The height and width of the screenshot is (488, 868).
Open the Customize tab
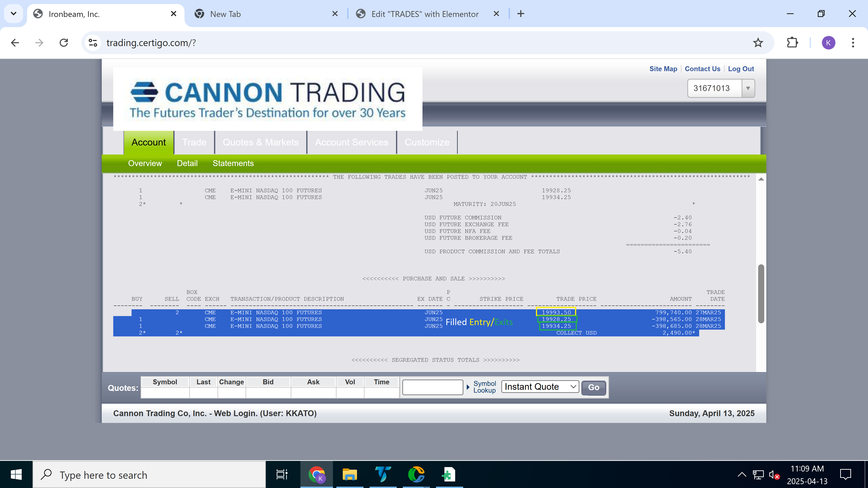[x=427, y=142]
